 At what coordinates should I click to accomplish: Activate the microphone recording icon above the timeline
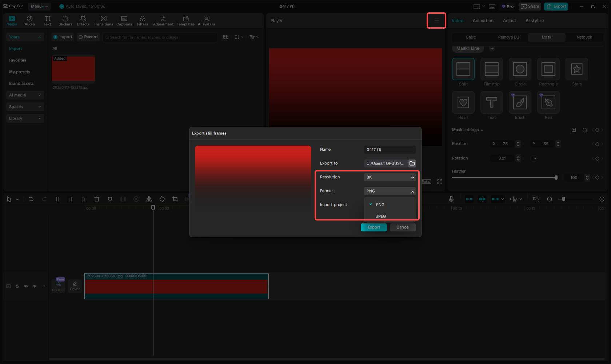(451, 199)
